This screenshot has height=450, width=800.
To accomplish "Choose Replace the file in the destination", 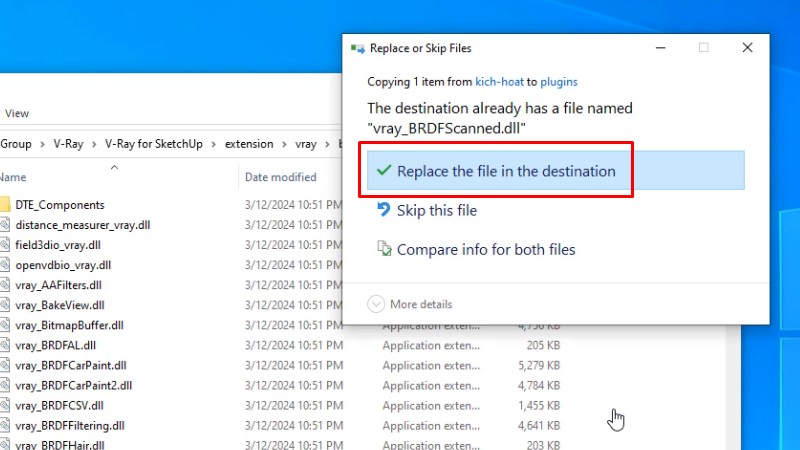I will point(556,170).
